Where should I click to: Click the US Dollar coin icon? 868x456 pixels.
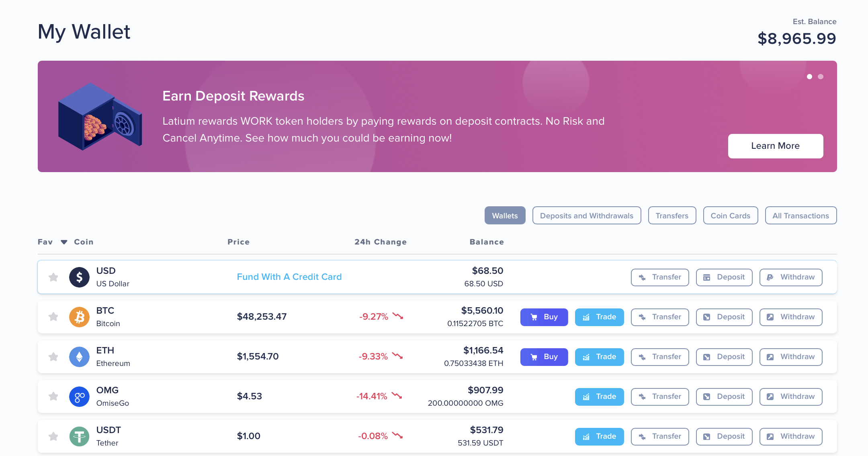pos(79,277)
